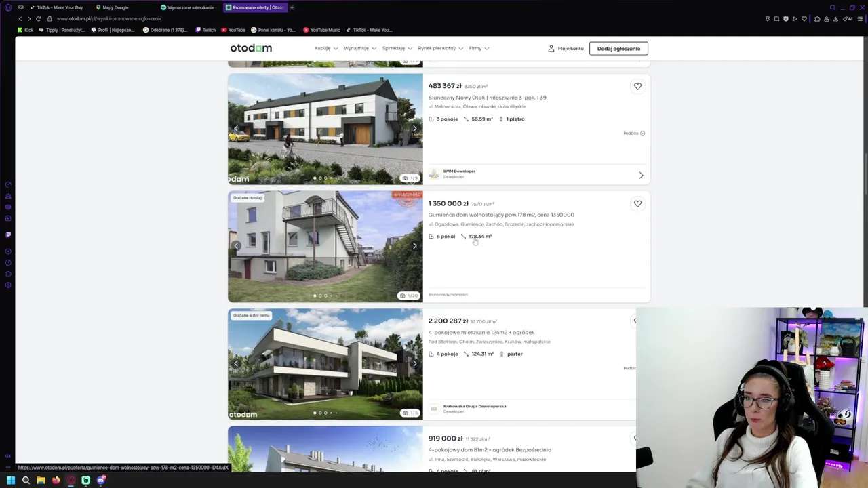Viewport: 868px width, 488px height.
Task: Open the Twitch sidebar panel icon
Action: (8, 235)
